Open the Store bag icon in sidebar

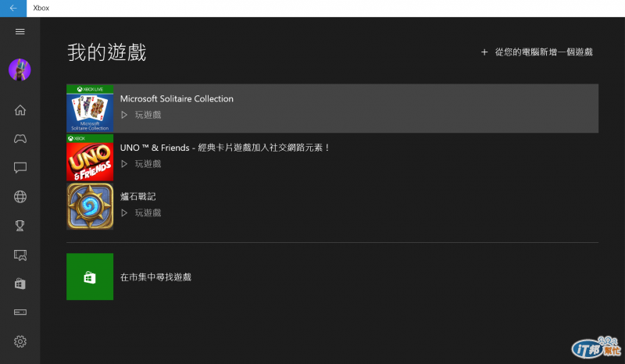click(x=20, y=284)
